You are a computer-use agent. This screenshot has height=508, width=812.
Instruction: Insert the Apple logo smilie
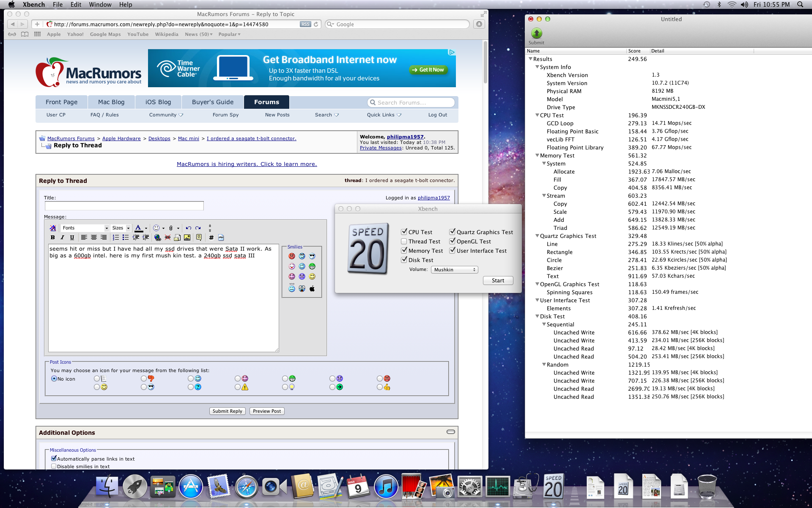point(312,288)
